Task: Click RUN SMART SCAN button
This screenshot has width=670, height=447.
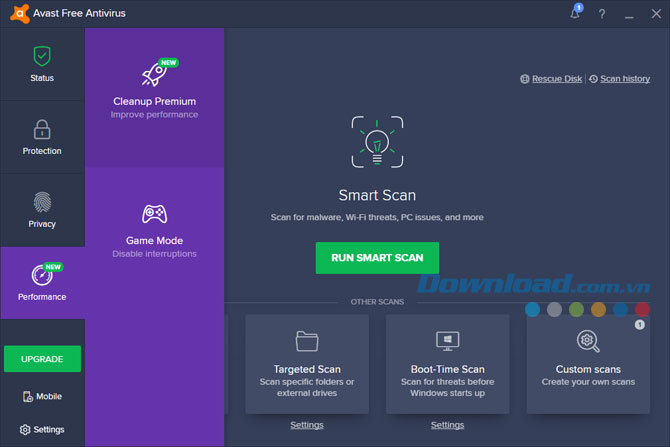Action: (x=377, y=258)
